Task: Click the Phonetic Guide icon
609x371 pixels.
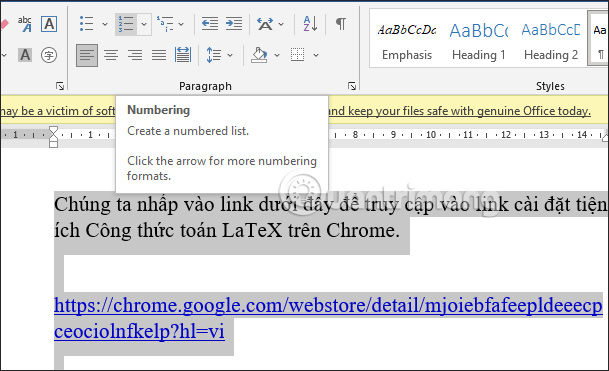Action: point(25,24)
